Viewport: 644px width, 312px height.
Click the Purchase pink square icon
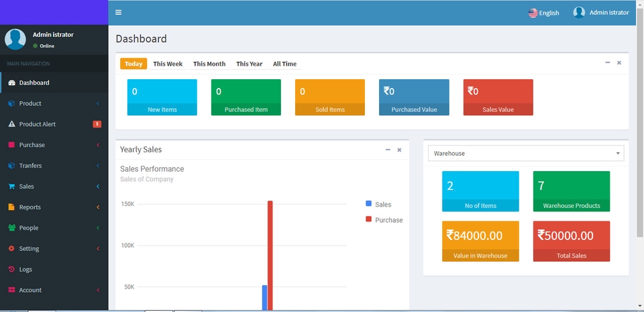pyautogui.click(x=11, y=145)
